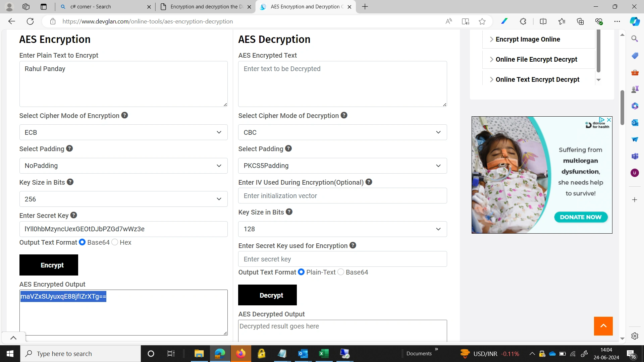The width and height of the screenshot is (644, 362).
Task: Open the ECB cipher mode dropdown
Action: tap(123, 132)
